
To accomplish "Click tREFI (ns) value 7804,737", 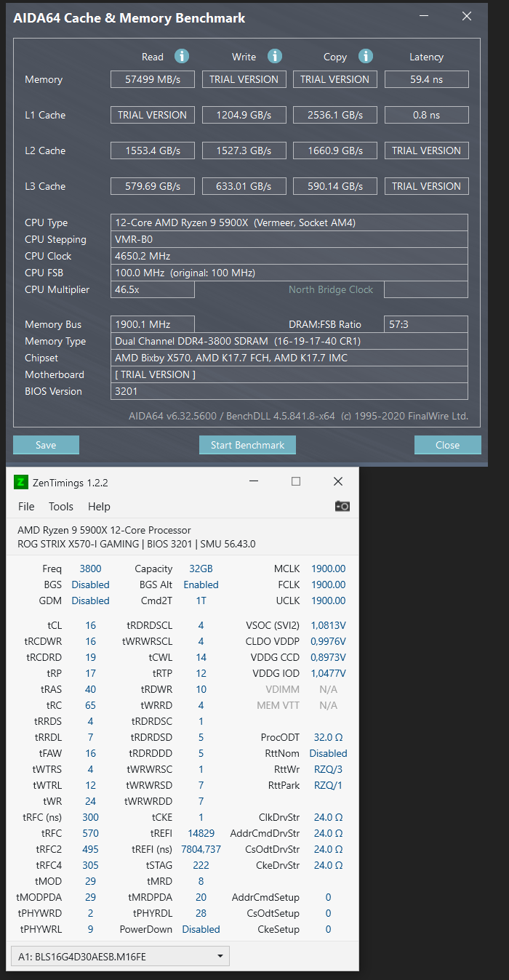I will [x=201, y=849].
